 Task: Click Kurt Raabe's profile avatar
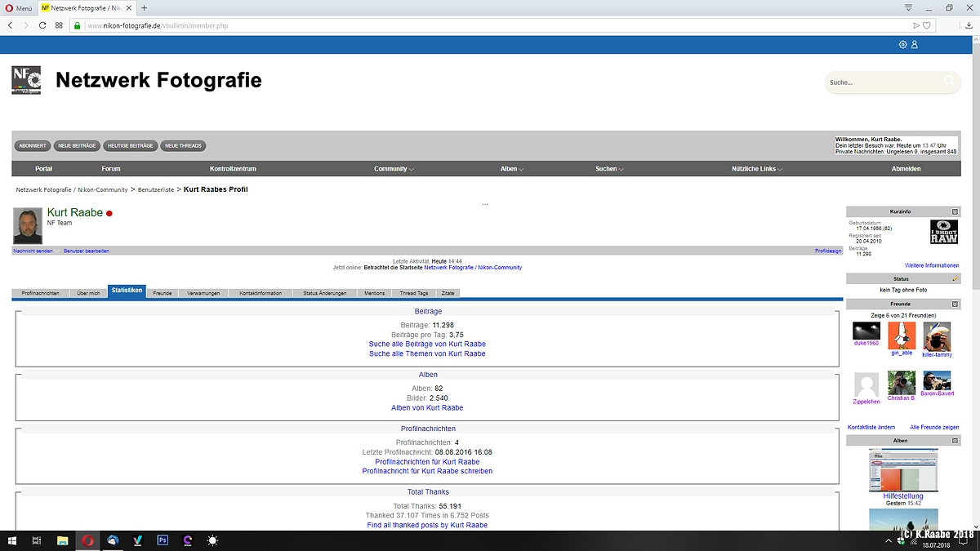pyautogui.click(x=28, y=226)
